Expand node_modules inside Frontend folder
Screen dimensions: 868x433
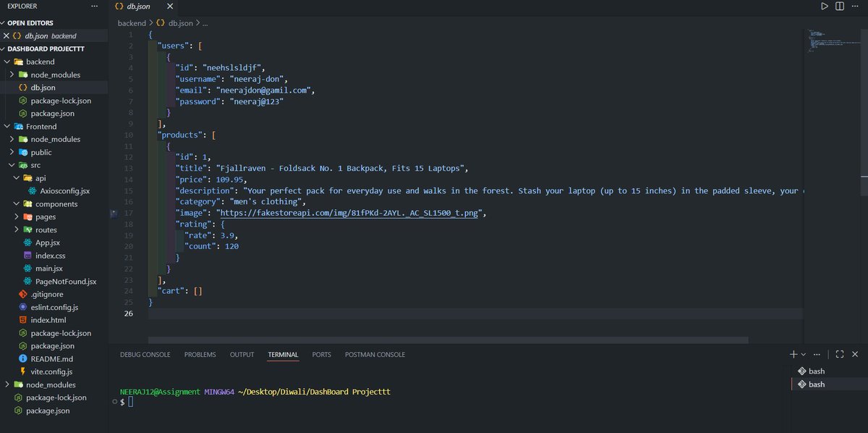tap(54, 139)
